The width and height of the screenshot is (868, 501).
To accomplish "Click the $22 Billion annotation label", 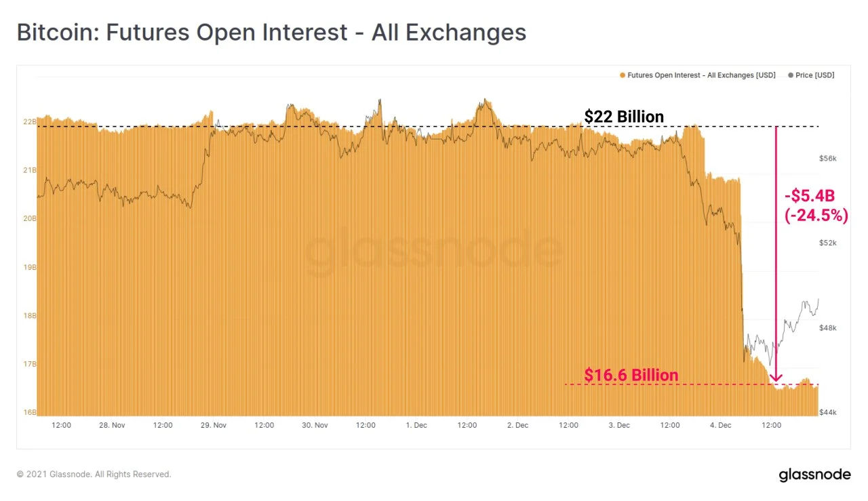I will pos(624,117).
